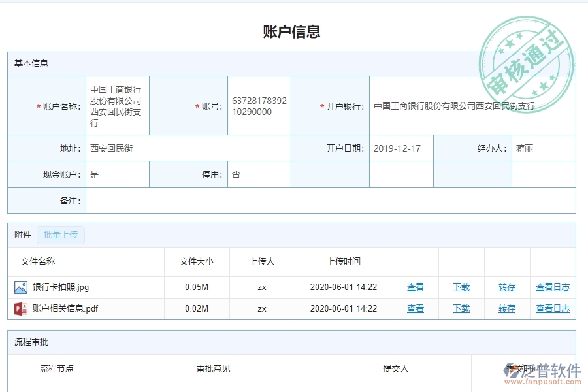Click the 批量上传 batch upload button
The height and width of the screenshot is (392, 588).
60,235
